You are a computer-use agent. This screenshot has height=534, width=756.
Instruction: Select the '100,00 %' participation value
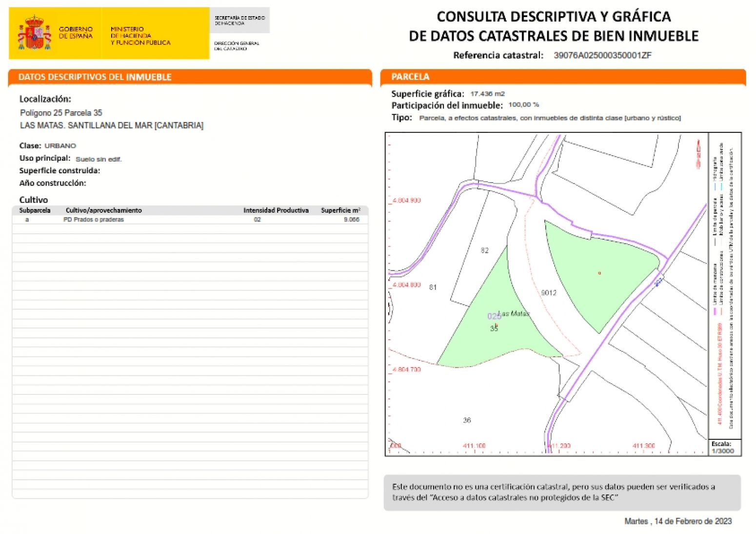524,105
